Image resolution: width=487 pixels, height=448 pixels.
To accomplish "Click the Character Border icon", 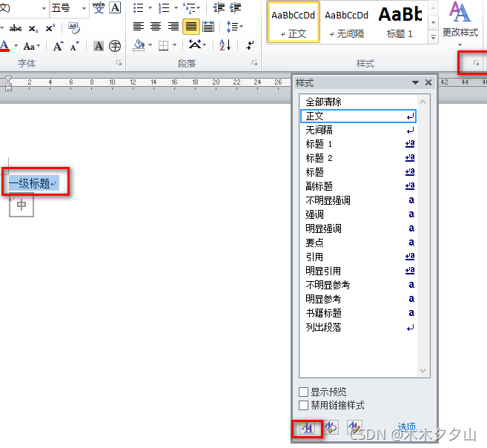I will (115, 7).
